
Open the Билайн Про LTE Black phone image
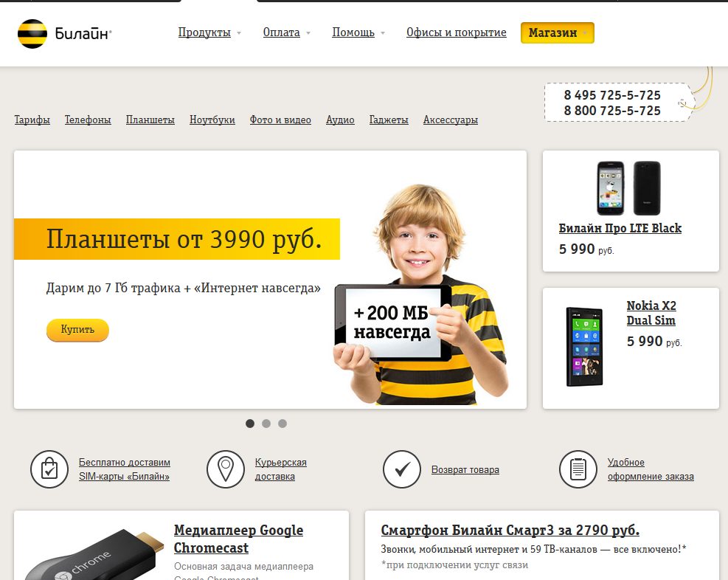(628, 188)
